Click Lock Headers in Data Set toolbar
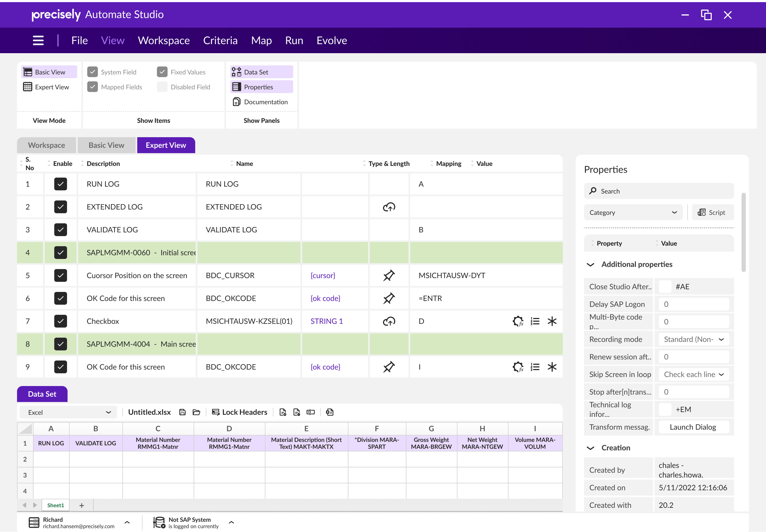Image resolution: width=766 pixels, height=532 pixels. (x=239, y=412)
